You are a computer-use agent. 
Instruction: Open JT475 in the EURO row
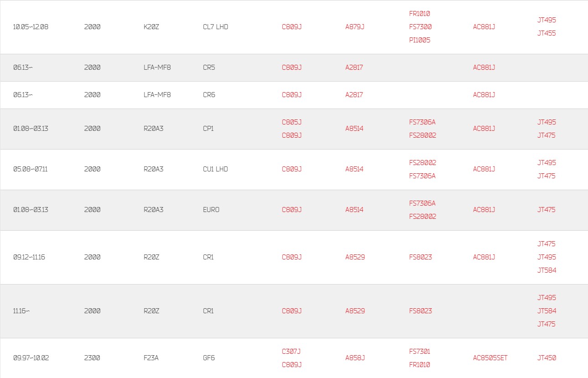[546, 210]
